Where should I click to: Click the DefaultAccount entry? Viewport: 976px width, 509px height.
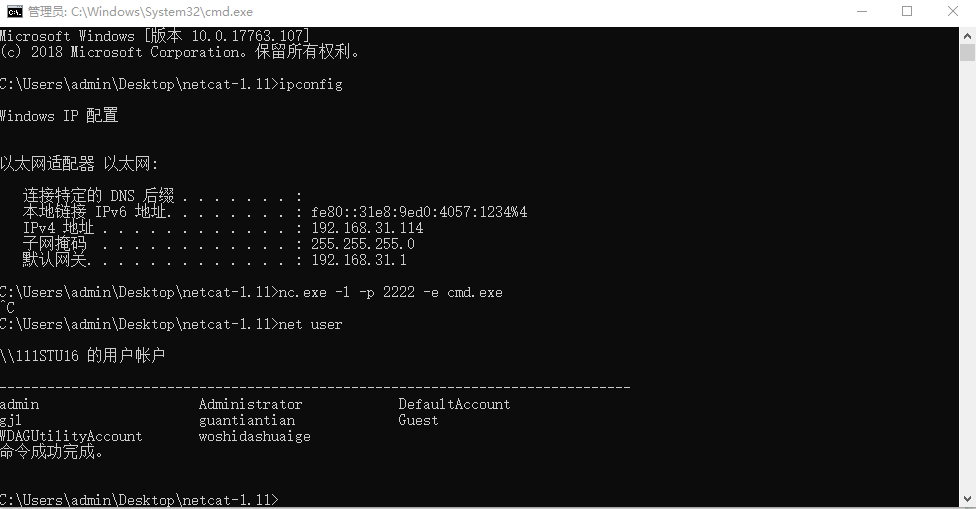click(x=454, y=404)
